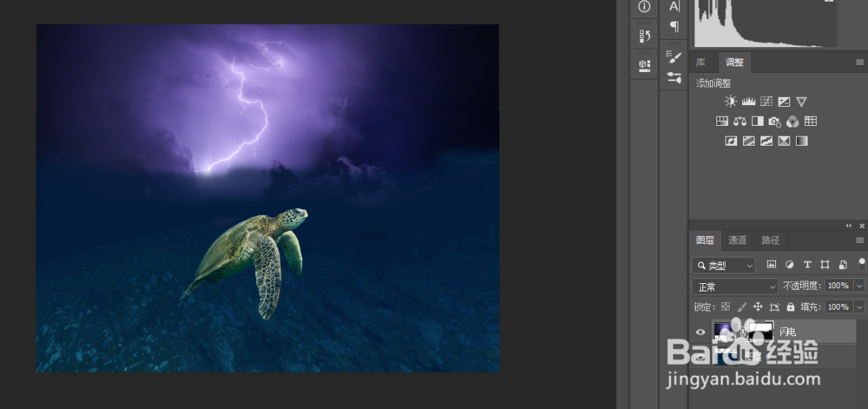Filter layers by adjustment layers
This screenshot has height=409, width=868.
click(x=789, y=265)
